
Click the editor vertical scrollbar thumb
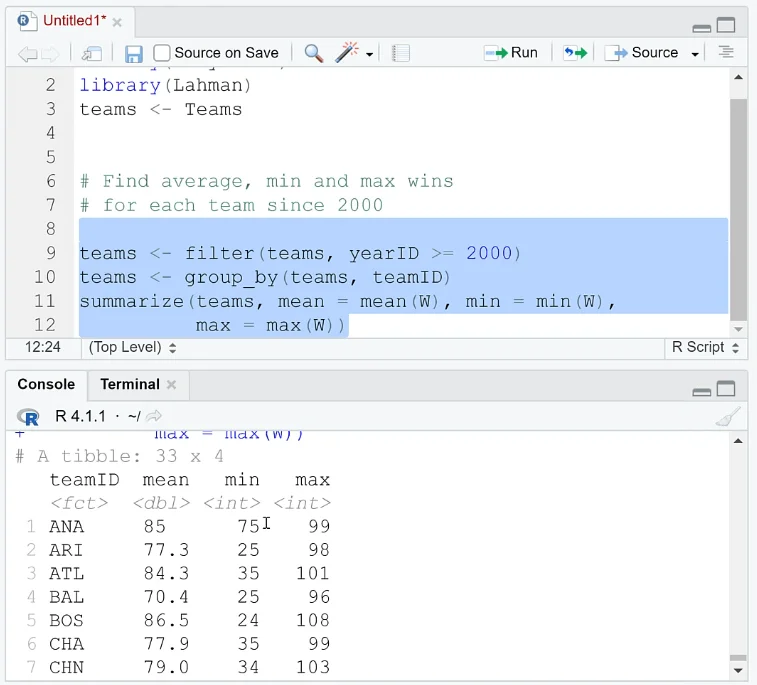coord(738,210)
